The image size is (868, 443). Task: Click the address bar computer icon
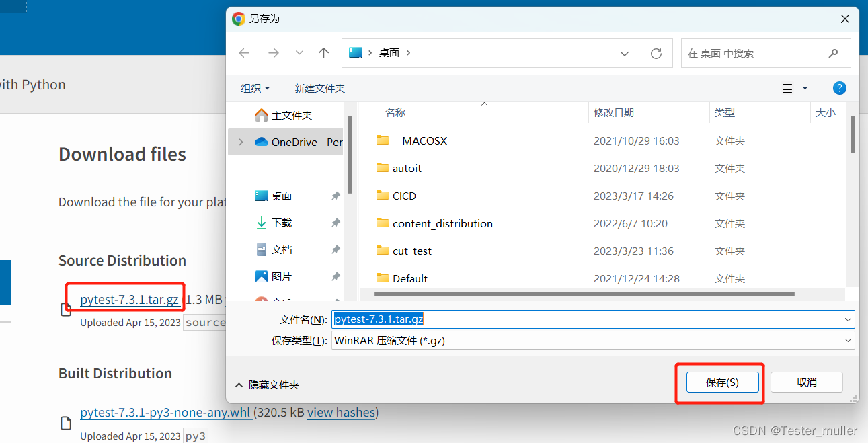(356, 52)
